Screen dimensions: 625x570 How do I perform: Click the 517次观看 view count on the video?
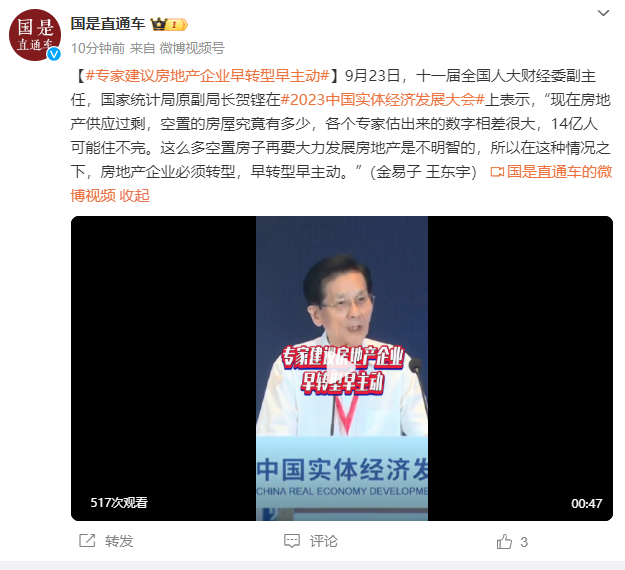(x=119, y=503)
